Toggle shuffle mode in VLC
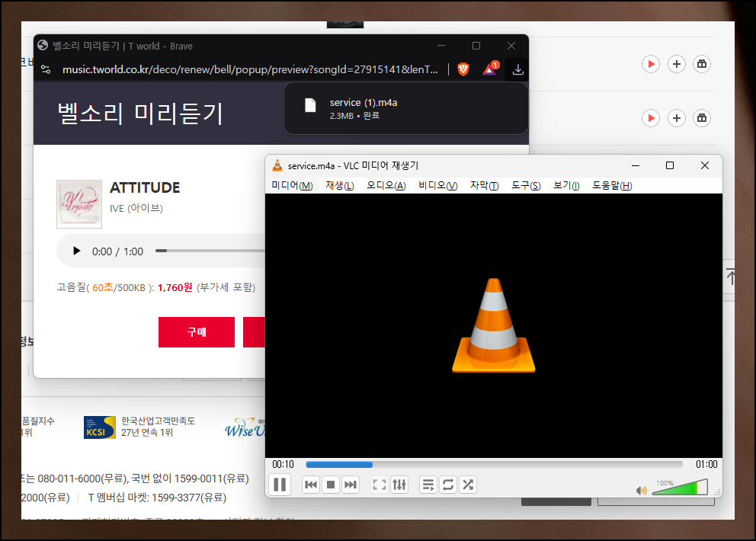The height and width of the screenshot is (541, 756). (x=468, y=485)
